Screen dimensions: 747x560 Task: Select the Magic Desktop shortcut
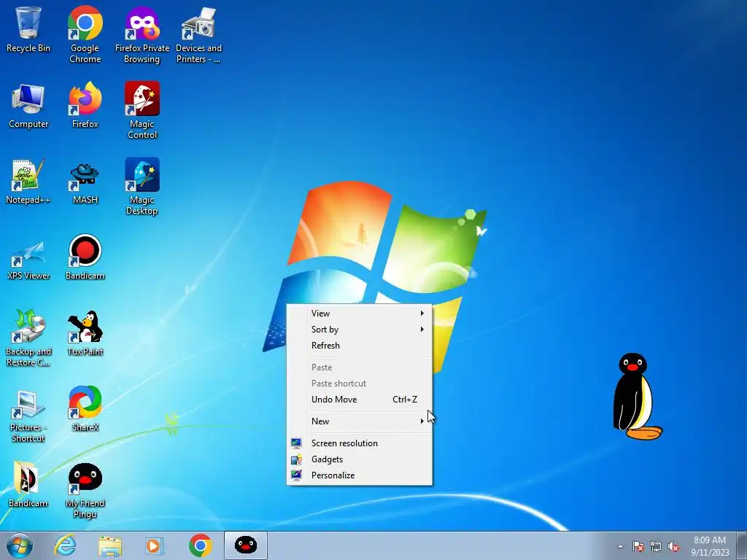142,187
